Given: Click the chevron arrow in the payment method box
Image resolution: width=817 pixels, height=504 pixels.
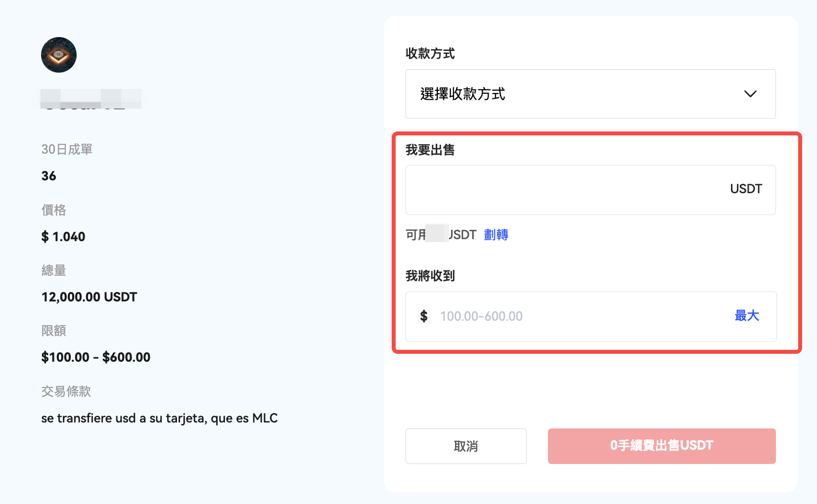Looking at the screenshot, I should click(750, 94).
